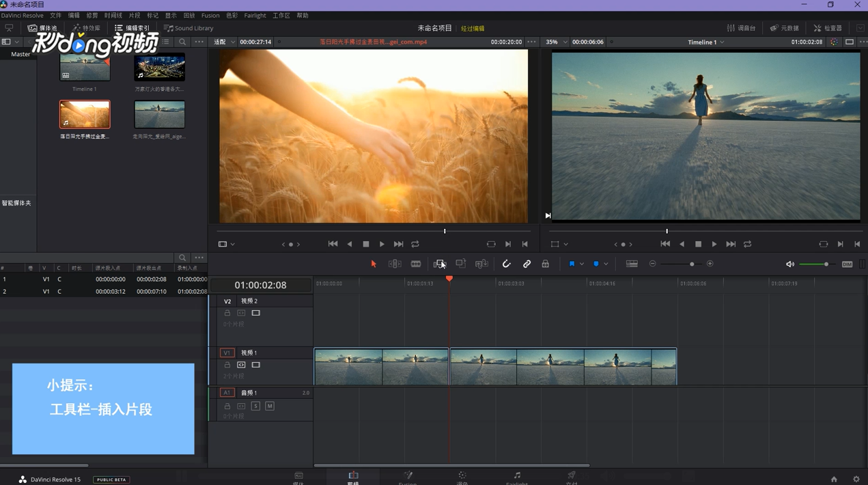Toggle timeline snapping magnet icon

(x=506, y=264)
